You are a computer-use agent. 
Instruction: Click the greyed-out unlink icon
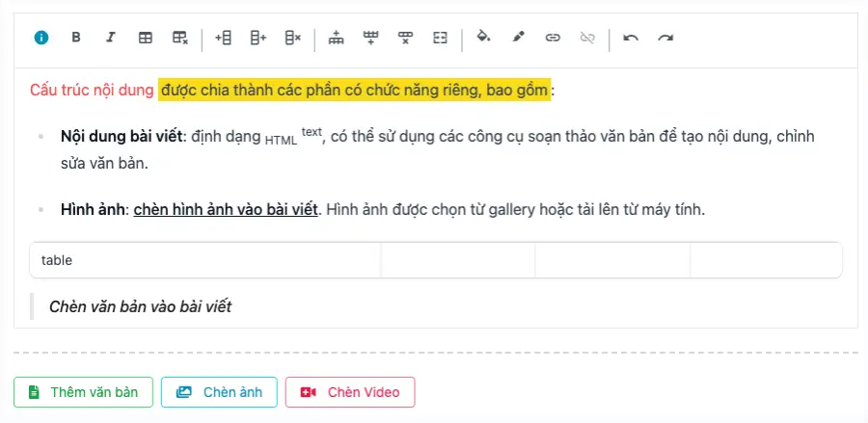point(586,38)
